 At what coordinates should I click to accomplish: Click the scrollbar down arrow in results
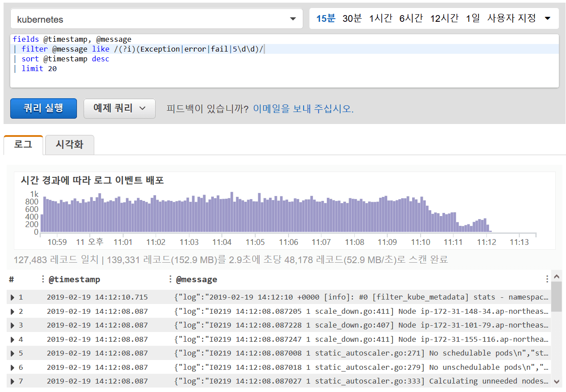[556, 381]
